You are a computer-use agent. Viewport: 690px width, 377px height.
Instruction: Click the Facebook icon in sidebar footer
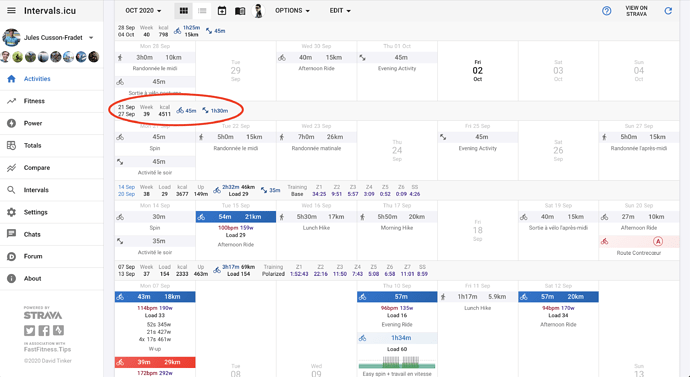tap(44, 330)
